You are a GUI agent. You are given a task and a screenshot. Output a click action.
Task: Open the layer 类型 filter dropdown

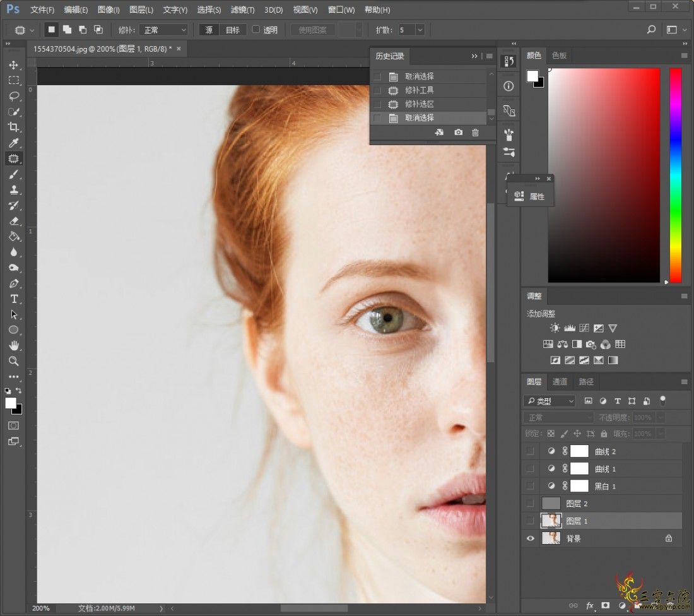click(x=550, y=401)
